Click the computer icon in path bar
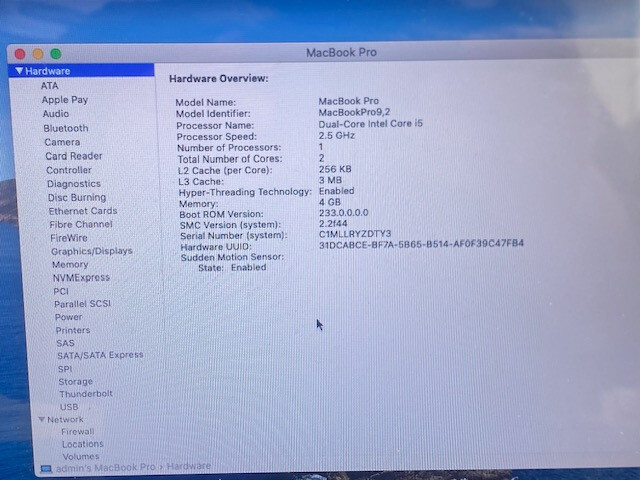The image size is (640, 480). click(x=46, y=469)
